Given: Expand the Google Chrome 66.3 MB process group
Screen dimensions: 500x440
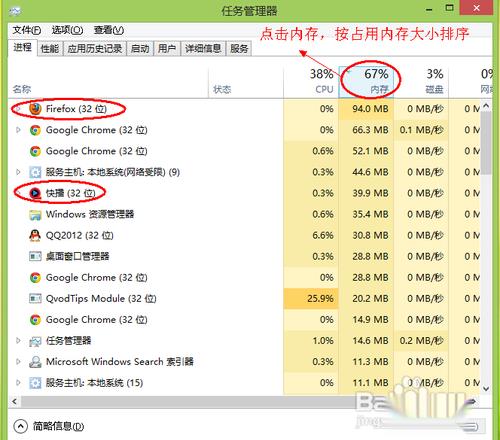Looking at the screenshot, I should pyautogui.click(x=18, y=130).
